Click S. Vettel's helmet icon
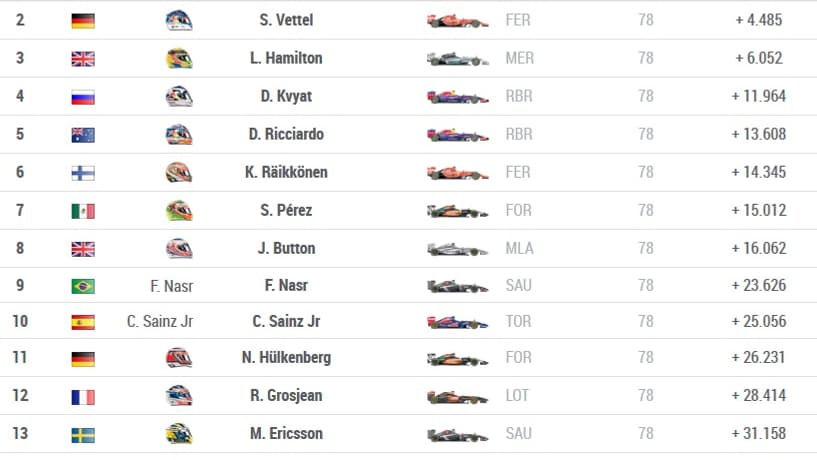 [x=179, y=20]
